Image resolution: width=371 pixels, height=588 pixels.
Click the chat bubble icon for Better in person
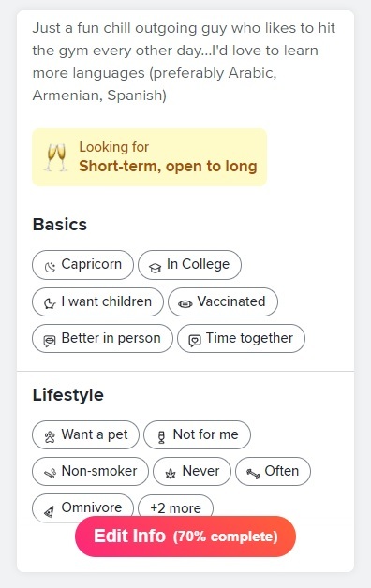[x=50, y=340]
